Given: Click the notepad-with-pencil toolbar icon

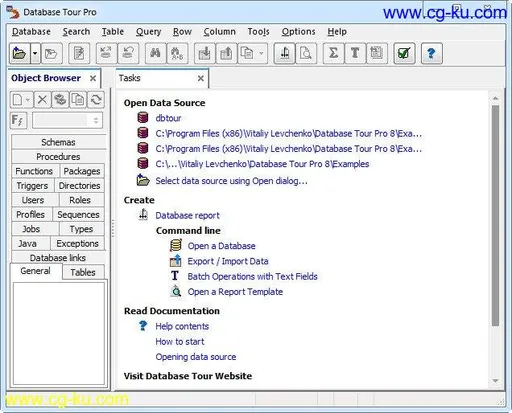Looking at the screenshot, I should coord(79,53).
